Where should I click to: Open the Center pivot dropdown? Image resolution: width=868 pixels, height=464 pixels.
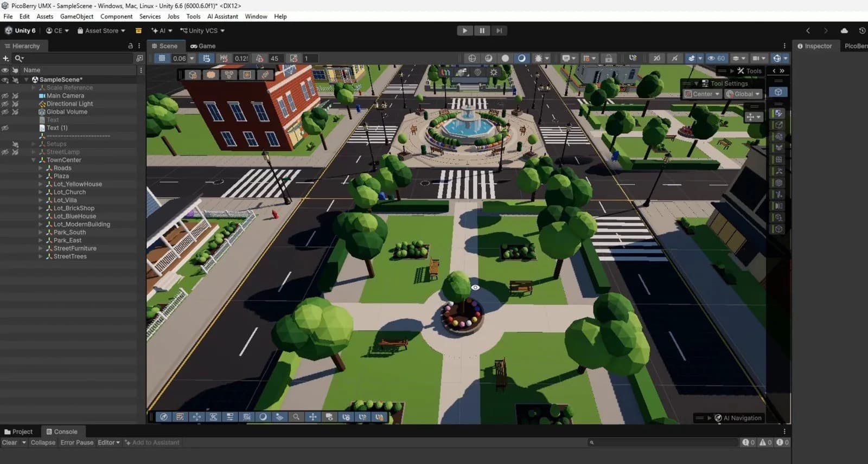[x=702, y=94]
